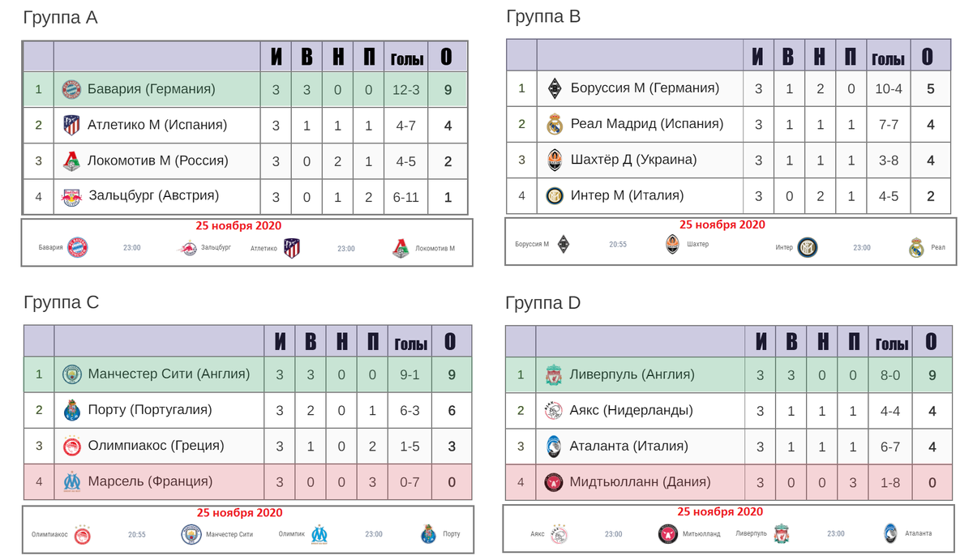Click the Shakhtar logo in Group B standings
Image resolution: width=973 pixels, height=560 pixels.
click(555, 160)
